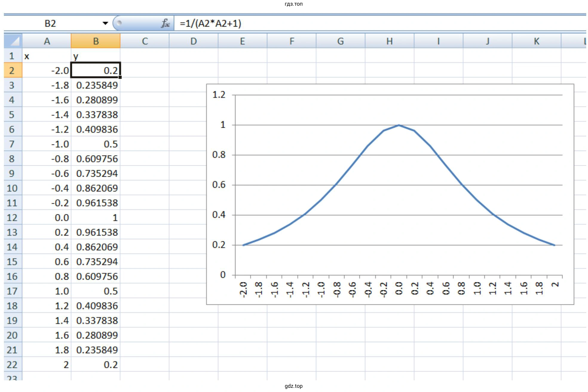The height and width of the screenshot is (392, 588).
Task: Select column H header
Action: pyautogui.click(x=390, y=41)
